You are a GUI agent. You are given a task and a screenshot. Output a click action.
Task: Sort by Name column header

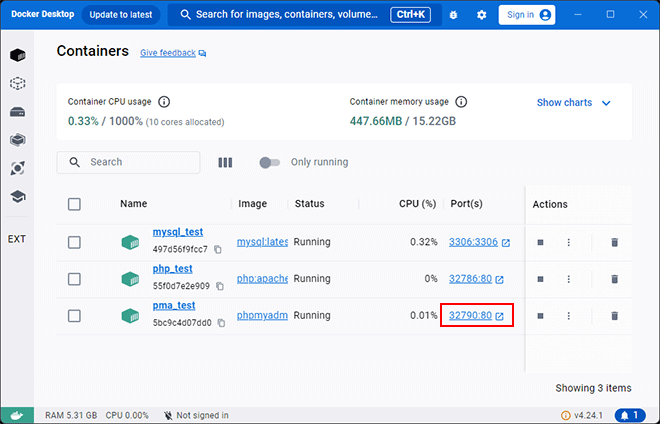click(x=133, y=204)
